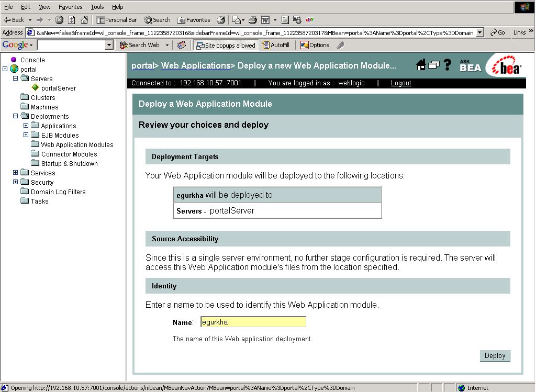
Task: Open help with the question mark icon
Action: click(447, 64)
